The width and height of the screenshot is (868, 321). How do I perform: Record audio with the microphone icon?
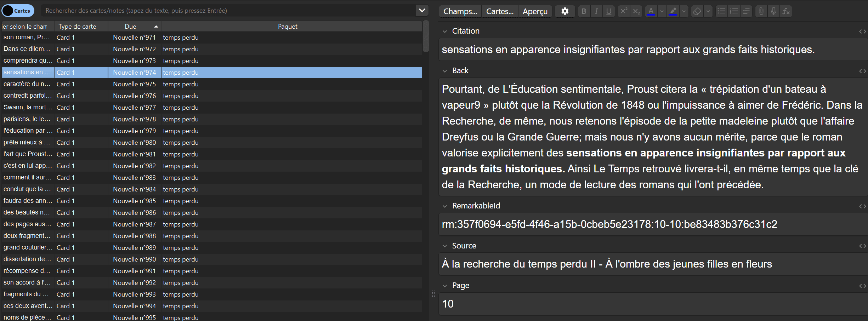point(774,11)
